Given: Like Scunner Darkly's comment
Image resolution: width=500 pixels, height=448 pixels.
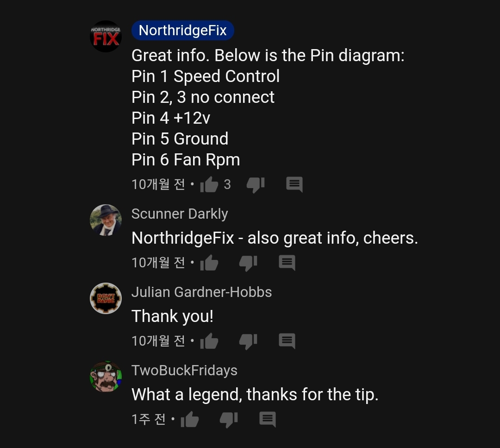Looking at the screenshot, I should [209, 263].
